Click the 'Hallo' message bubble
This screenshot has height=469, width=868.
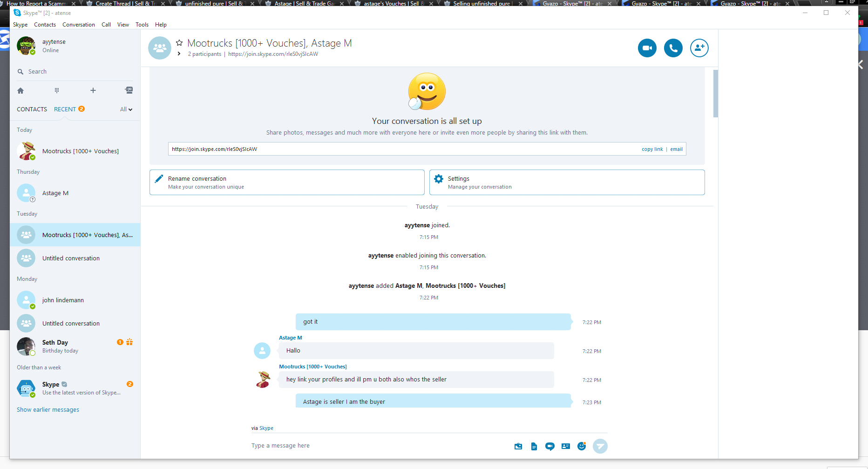[x=416, y=351]
